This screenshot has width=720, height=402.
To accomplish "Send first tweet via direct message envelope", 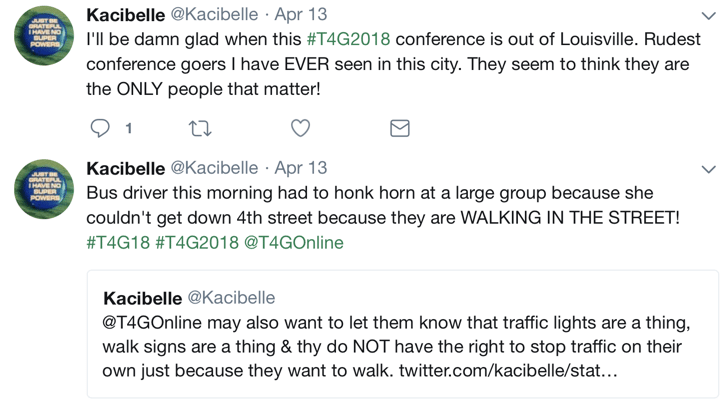I will click(399, 128).
